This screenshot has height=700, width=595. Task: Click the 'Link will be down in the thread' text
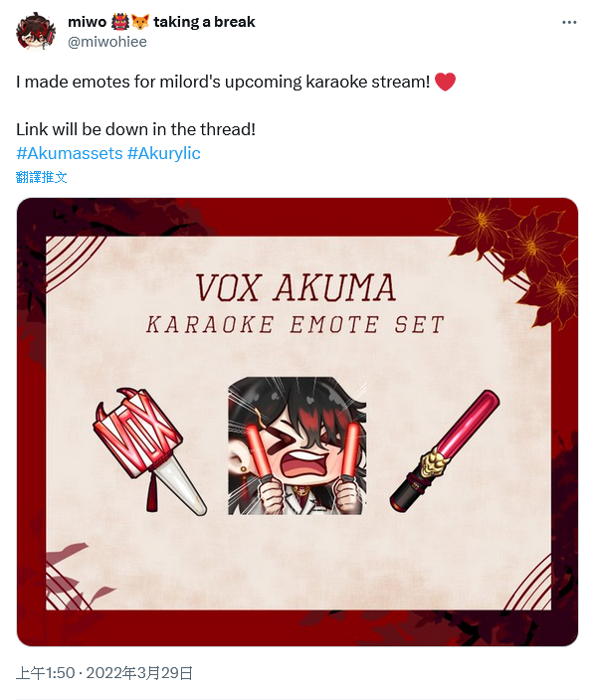[135, 129]
